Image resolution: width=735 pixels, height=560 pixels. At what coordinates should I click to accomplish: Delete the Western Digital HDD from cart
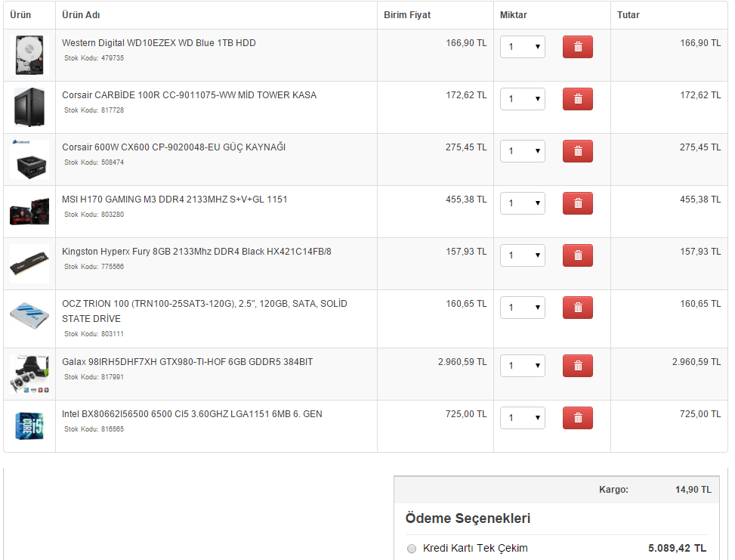point(577,47)
